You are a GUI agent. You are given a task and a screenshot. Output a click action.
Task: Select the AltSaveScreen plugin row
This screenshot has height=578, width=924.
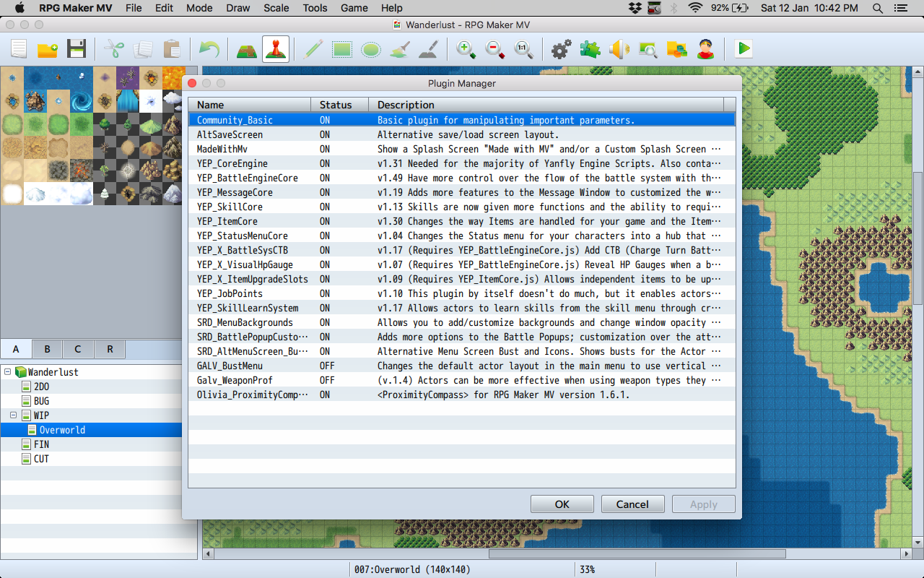tap(462, 134)
